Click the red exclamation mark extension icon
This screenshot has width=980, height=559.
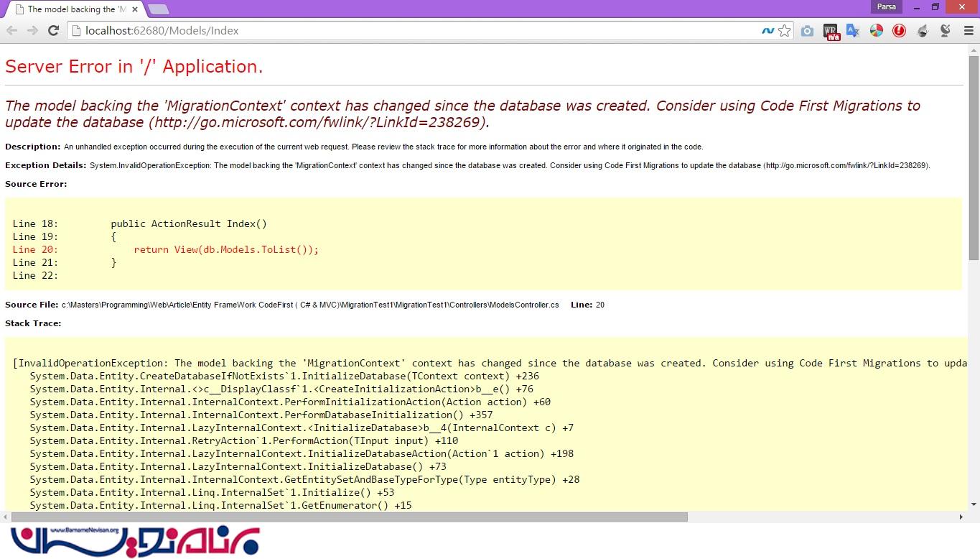899,31
